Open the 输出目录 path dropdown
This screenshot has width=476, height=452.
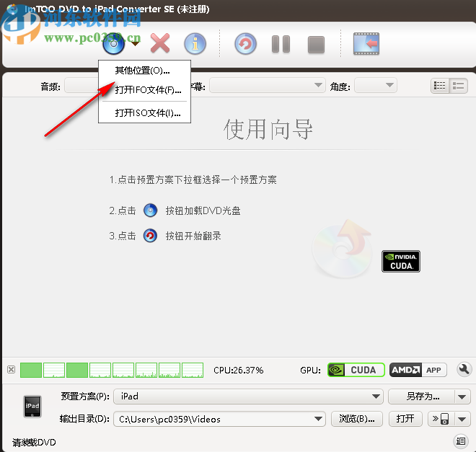(219, 420)
